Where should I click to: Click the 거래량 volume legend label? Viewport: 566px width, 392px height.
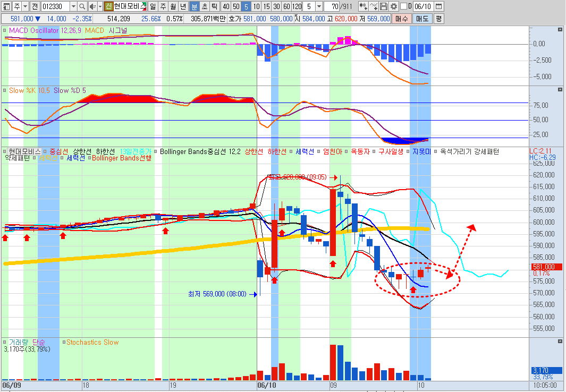(18, 342)
